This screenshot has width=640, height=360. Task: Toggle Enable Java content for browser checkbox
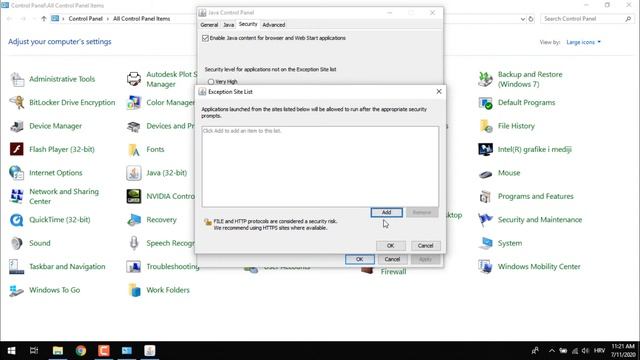pos(205,38)
